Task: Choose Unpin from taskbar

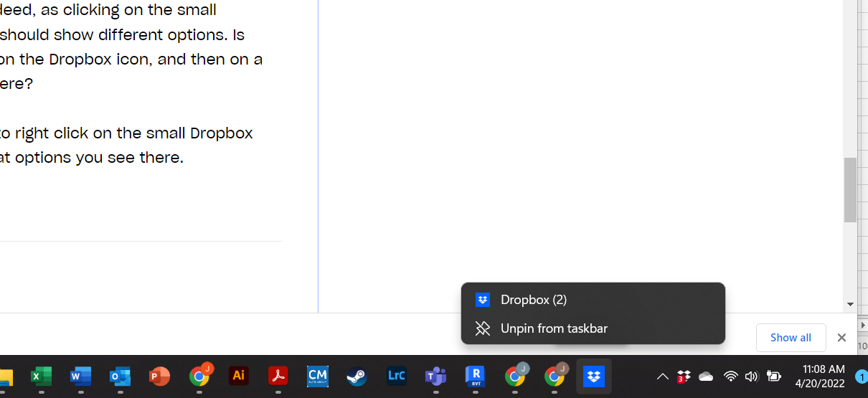Action: (593, 328)
